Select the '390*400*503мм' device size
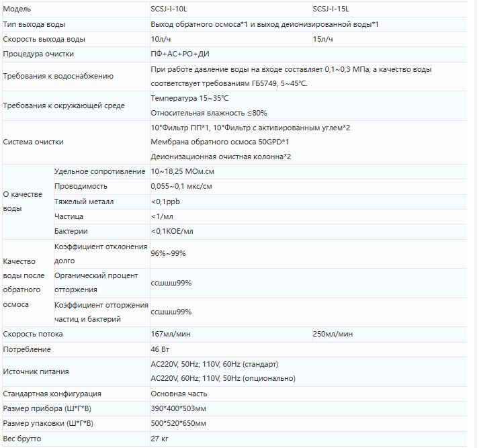The width and height of the screenshot is (479, 448). coord(179,408)
